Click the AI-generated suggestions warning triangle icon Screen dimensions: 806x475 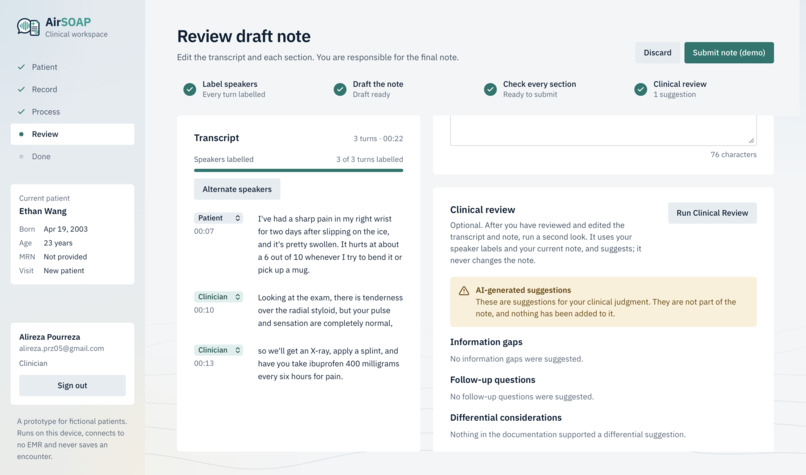point(464,291)
